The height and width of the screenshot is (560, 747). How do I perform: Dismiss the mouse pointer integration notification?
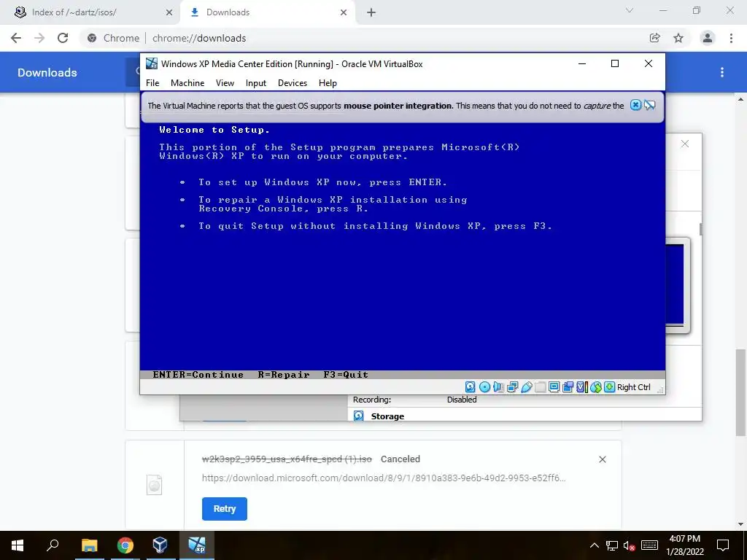pos(635,105)
